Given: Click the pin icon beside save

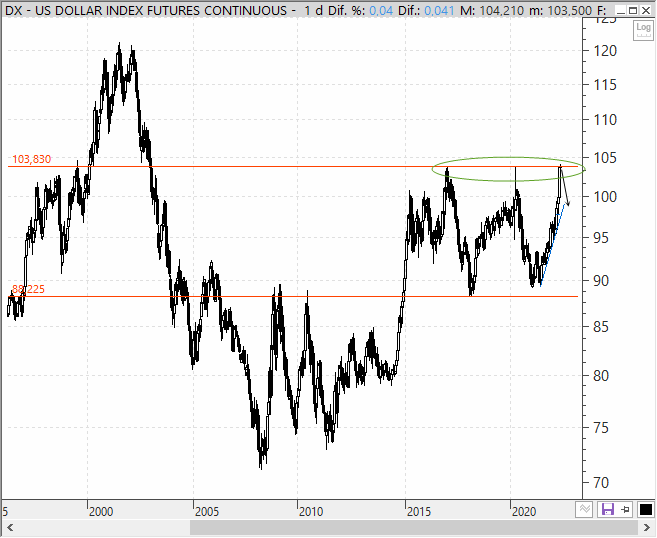Looking at the screenshot, I should [626, 510].
